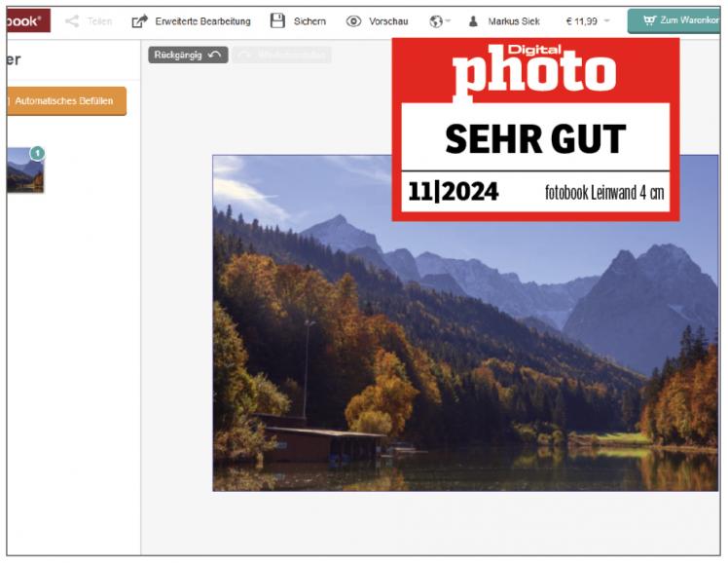Click the greyed-out redo button
This screenshot has height=563, width=728.
pyautogui.click(x=282, y=55)
